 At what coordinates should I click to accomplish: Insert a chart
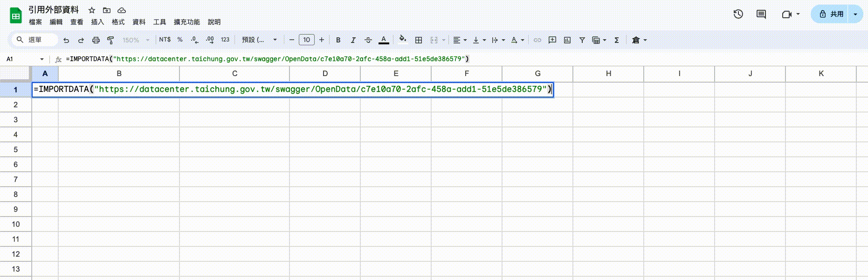[567, 40]
